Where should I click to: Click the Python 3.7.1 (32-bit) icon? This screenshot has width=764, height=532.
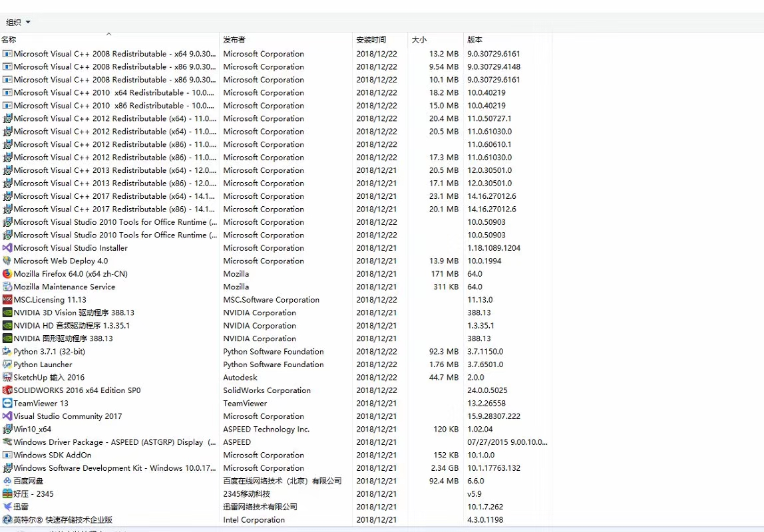click(x=7, y=352)
